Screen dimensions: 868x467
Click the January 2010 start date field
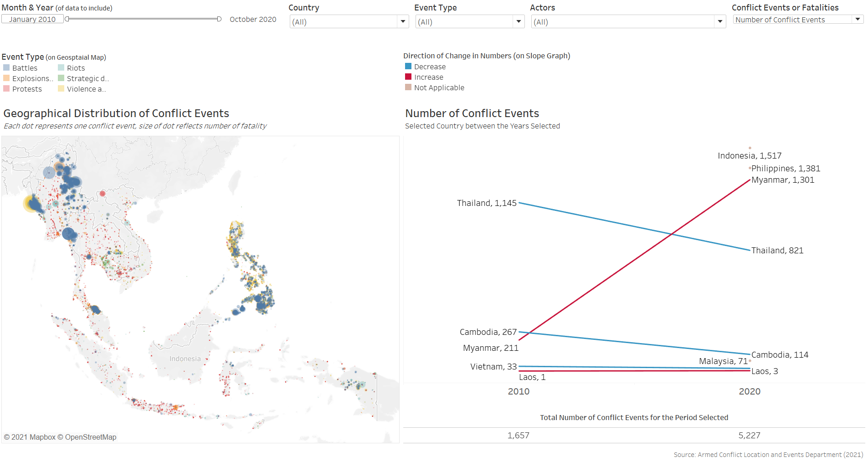(x=32, y=19)
